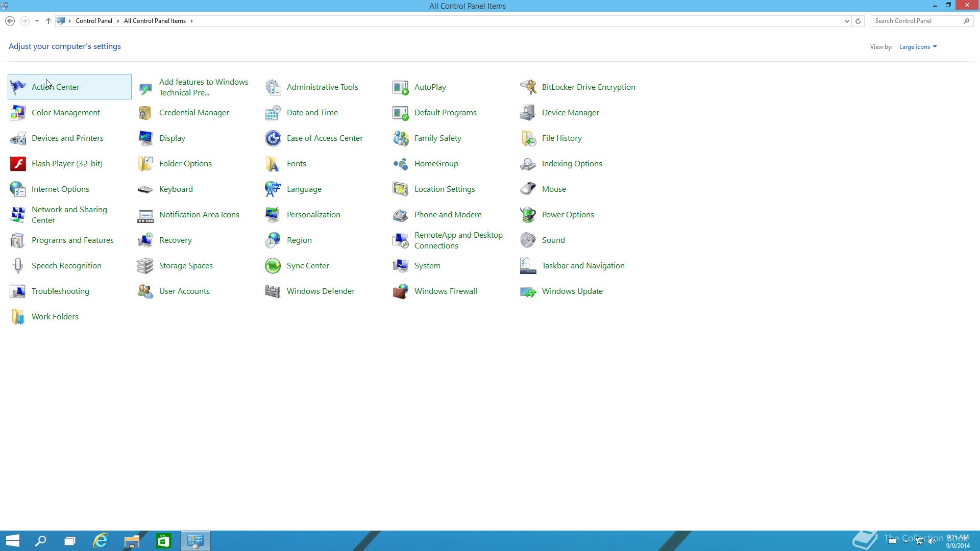This screenshot has width=980, height=551.
Task: Open the Power Options icon
Action: (x=528, y=215)
